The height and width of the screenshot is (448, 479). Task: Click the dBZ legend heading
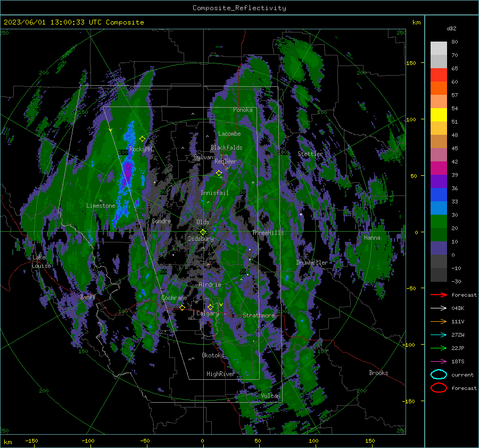[x=451, y=28]
